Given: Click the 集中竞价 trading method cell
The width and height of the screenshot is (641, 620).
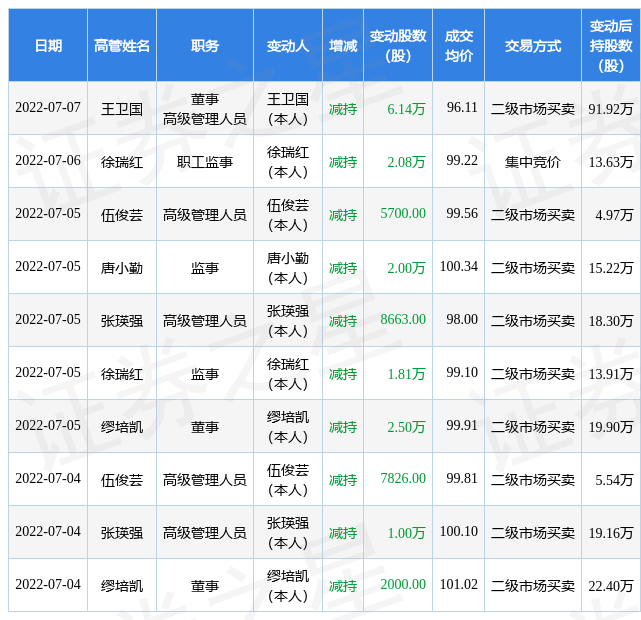Looking at the screenshot, I should point(533,162).
